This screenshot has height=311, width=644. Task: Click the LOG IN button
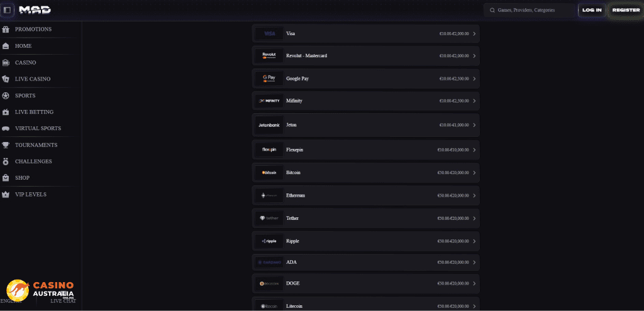(x=592, y=10)
